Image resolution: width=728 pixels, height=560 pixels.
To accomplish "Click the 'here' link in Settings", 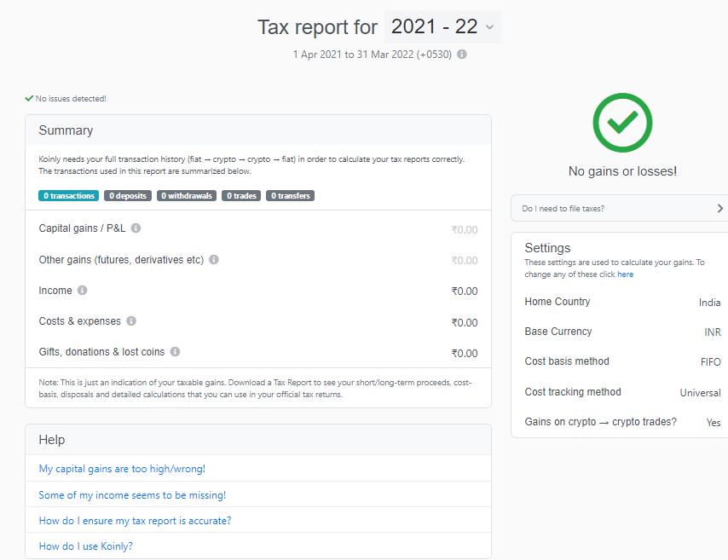I will pos(625,274).
